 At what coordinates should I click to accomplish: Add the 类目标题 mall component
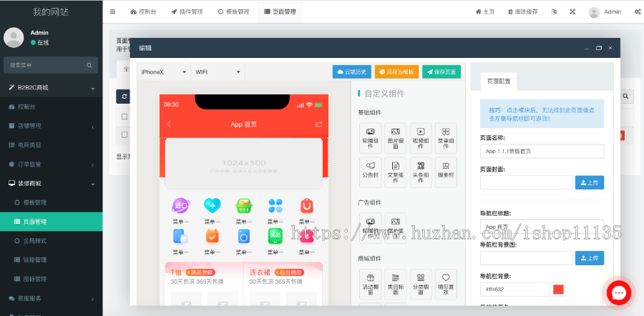[x=396, y=285]
